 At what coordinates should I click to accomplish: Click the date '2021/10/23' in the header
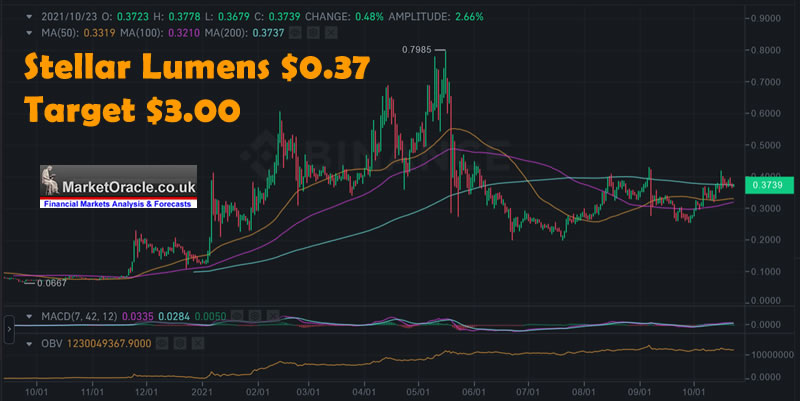pos(69,17)
